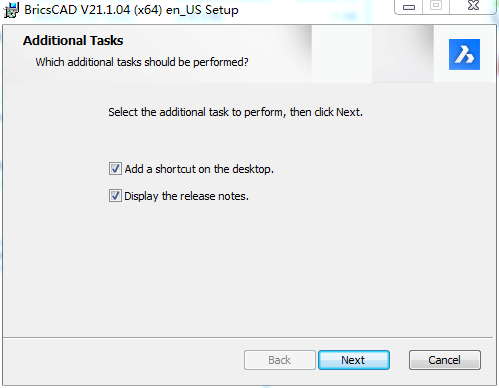Click the empty footer area left of Back
This screenshot has height=388, width=499.
123,360
